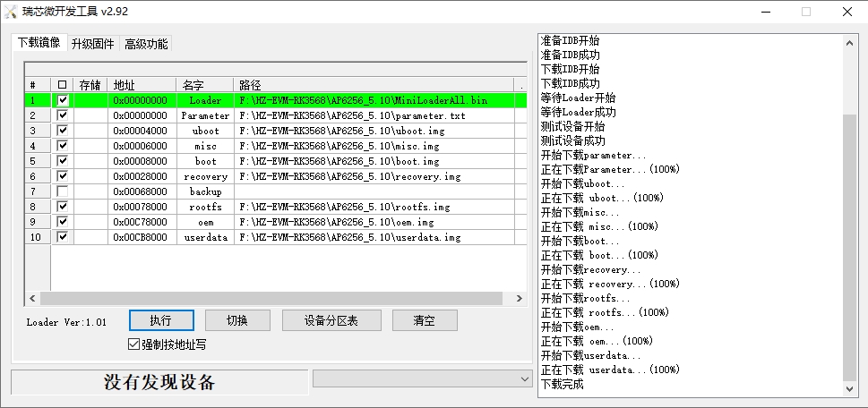Click the log panel's scroll-down arrow

(x=850, y=389)
